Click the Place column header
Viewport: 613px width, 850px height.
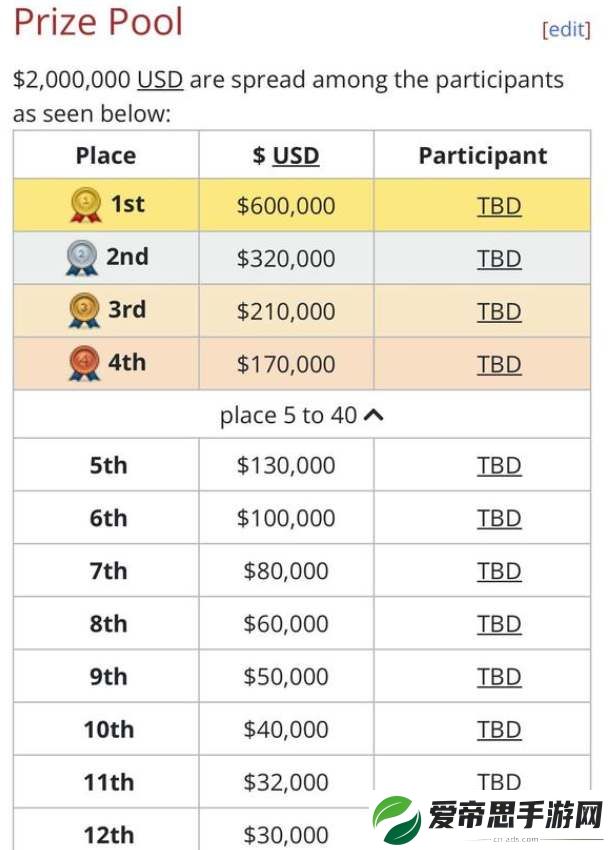(106, 155)
